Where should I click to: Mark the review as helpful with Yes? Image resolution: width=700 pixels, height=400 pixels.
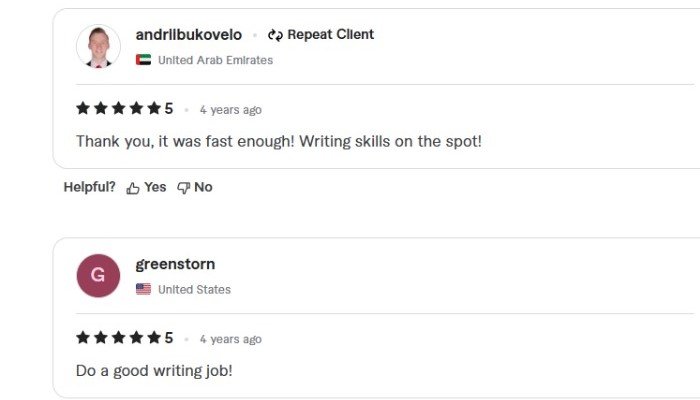(155, 187)
